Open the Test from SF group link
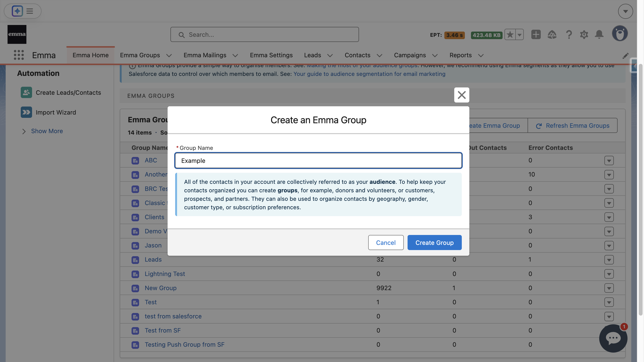 click(162, 330)
